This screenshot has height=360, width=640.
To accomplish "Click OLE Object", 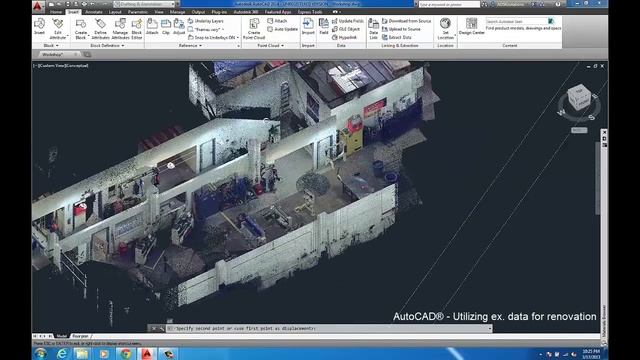I will pyautogui.click(x=346, y=29).
